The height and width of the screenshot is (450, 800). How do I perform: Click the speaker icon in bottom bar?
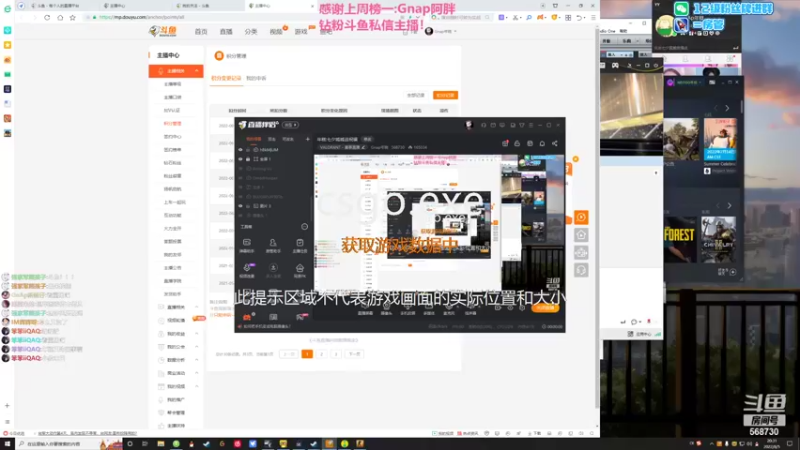[x=470, y=308]
